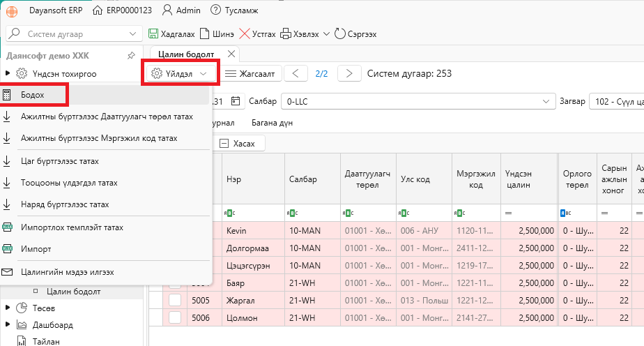Refresh with Сэргээх

[x=355, y=33]
